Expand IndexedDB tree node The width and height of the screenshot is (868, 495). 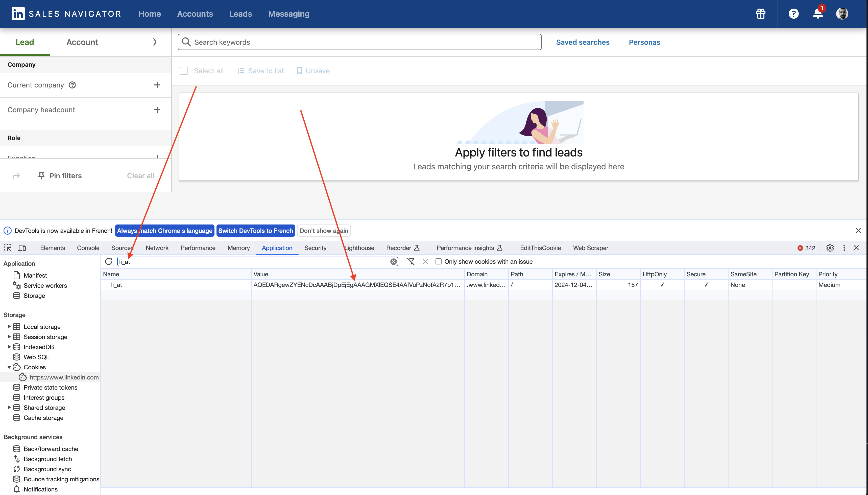9,347
